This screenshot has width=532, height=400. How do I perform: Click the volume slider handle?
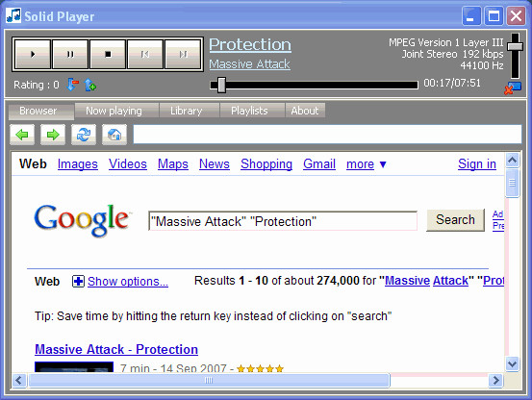(x=515, y=46)
